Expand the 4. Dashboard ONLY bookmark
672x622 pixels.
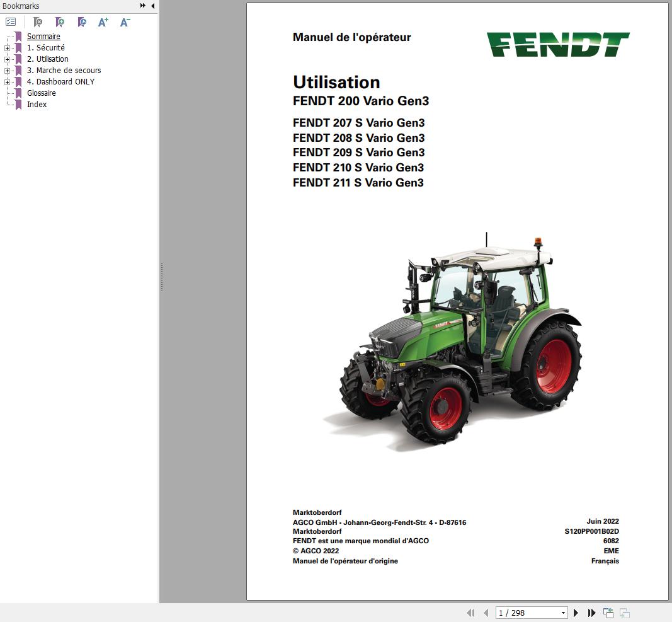(7, 82)
